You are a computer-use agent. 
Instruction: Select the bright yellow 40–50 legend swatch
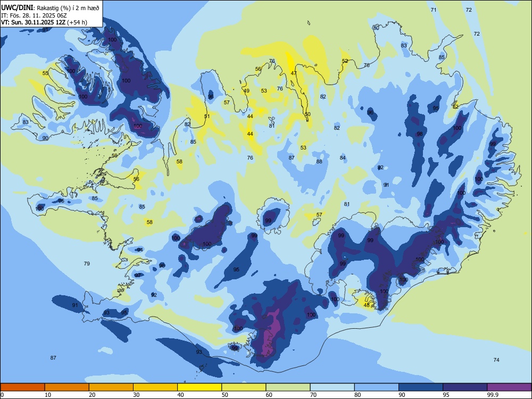pyautogui.click(x=199, y=387)
